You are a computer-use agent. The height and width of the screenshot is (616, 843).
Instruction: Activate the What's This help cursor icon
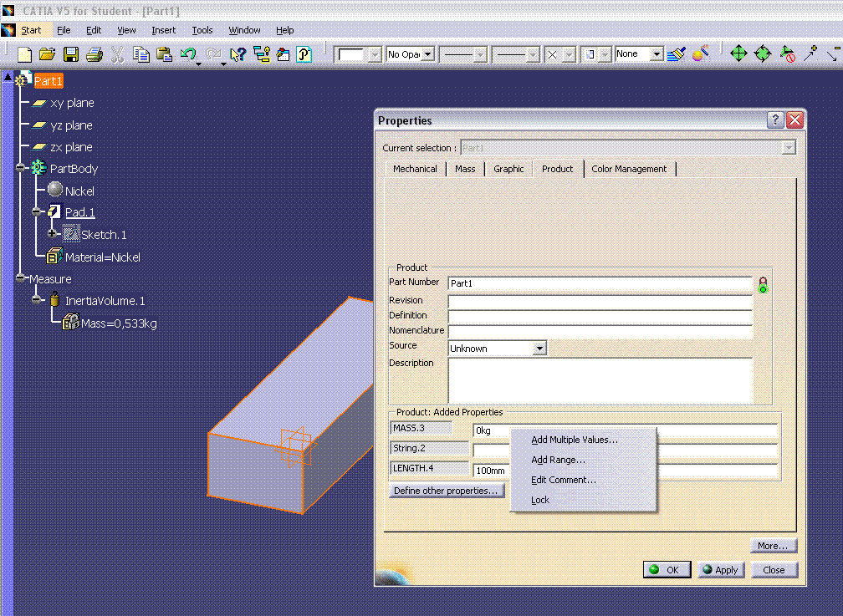pos(238,54)
